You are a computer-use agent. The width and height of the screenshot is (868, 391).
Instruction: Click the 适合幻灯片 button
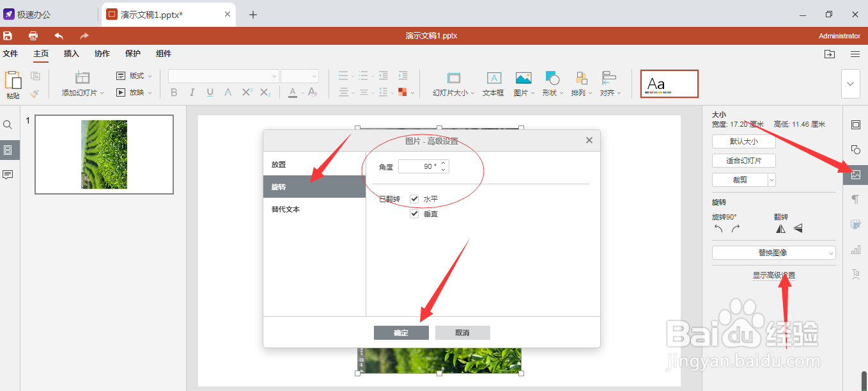point(744,161)
